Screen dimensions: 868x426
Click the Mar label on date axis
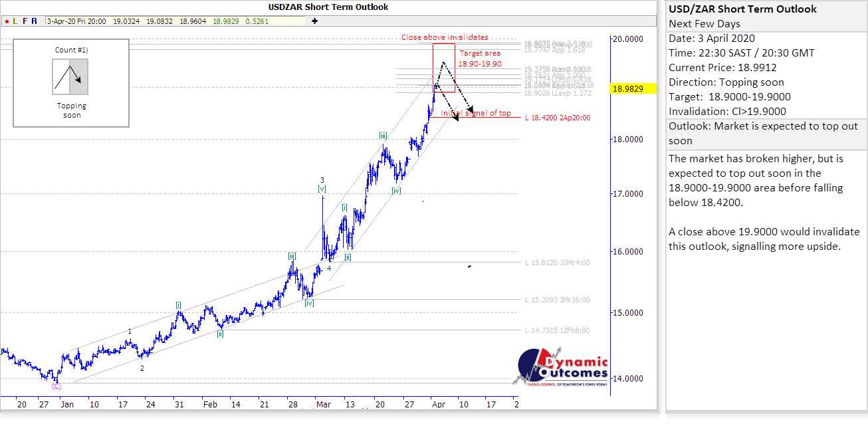(323, 403)
